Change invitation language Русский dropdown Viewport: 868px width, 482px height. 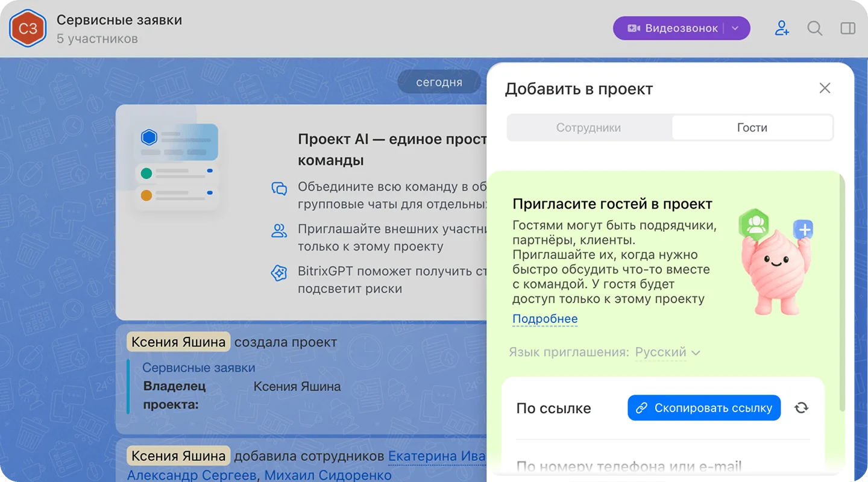point(667,352)
